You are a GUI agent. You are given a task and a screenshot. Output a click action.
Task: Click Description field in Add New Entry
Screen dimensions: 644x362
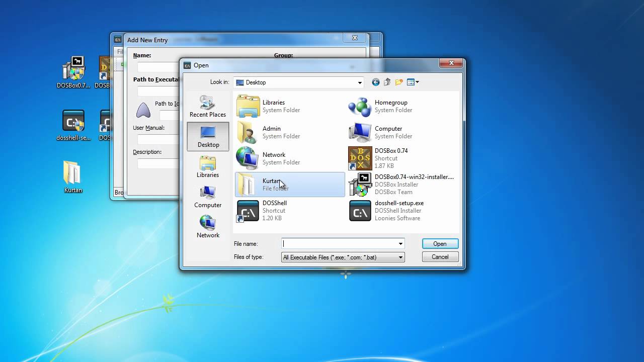coord(158,163)
